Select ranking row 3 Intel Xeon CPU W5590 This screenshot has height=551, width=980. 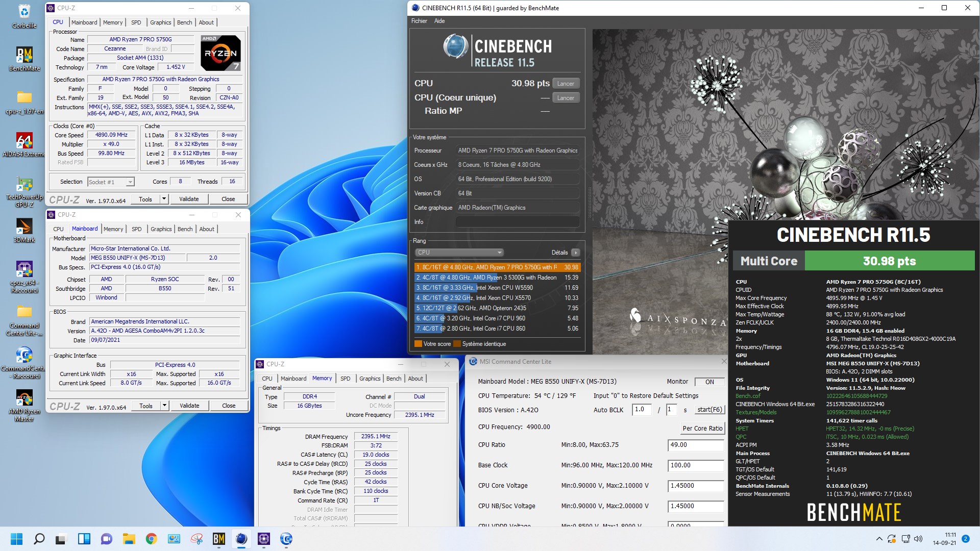[x=497, y=288]
